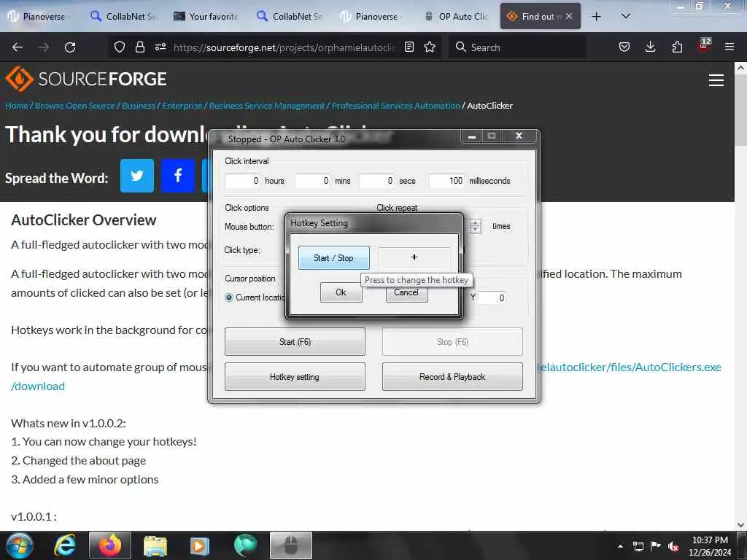This screenshot has width=747, height=560.
Task: Click the secs input in Click interval
Action: pos(377,181)
